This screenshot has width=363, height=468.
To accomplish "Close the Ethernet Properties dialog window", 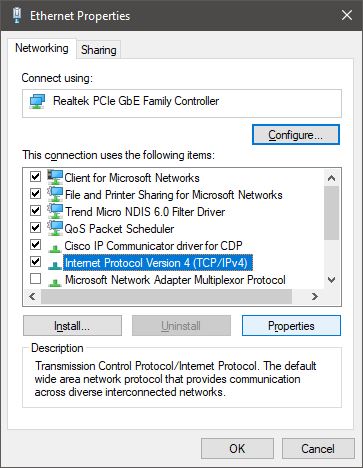I will click(x=347, y=15).
